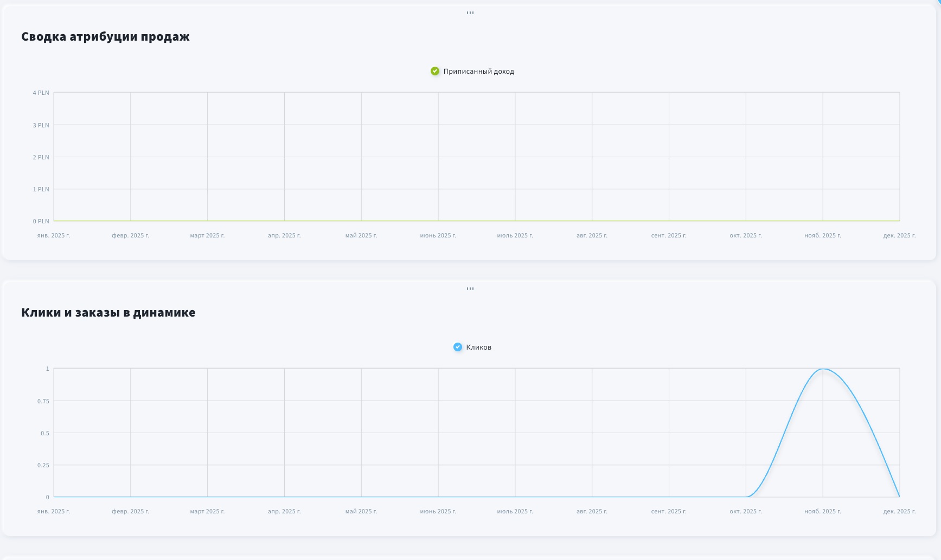This screenshot has width=941, height=560.
Task: Click the Приписанный доход legend label
Action: click(x=479, y=72)
